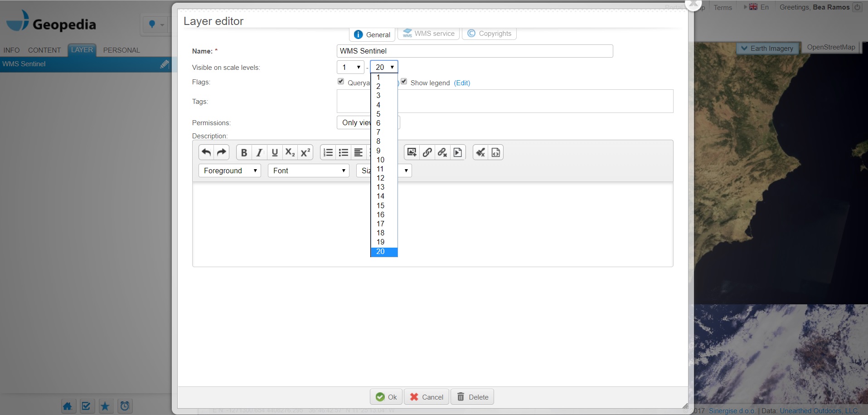Apply superscript formatting
The width and height of the screenshot is (868, 415).
(x=305, y=152)
